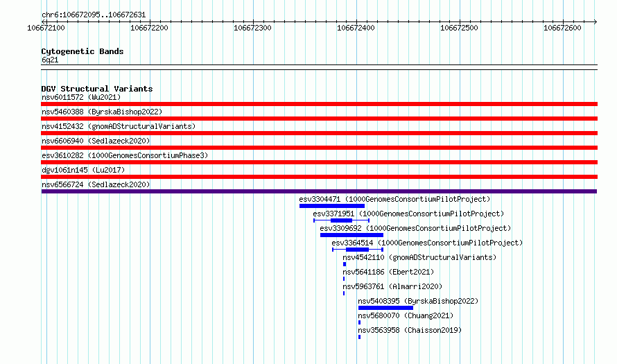Open esv3610282 (1000GenomesConsortiumPhase3) label
617x364 pixels.
coord(125,155)
